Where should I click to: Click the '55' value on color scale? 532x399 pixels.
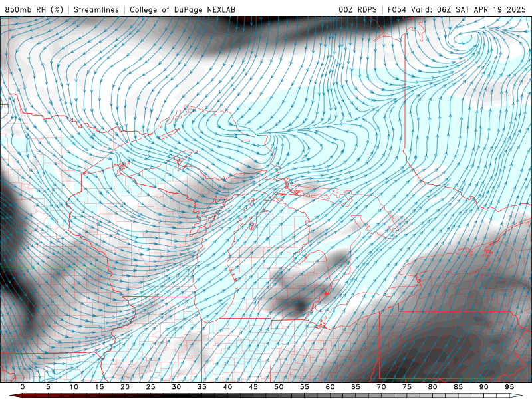click(305, 387)
